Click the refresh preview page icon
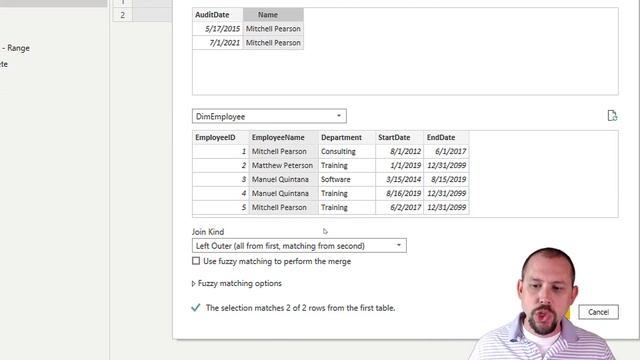The height and width of the screenshot is (360, 640). point(612,116)
